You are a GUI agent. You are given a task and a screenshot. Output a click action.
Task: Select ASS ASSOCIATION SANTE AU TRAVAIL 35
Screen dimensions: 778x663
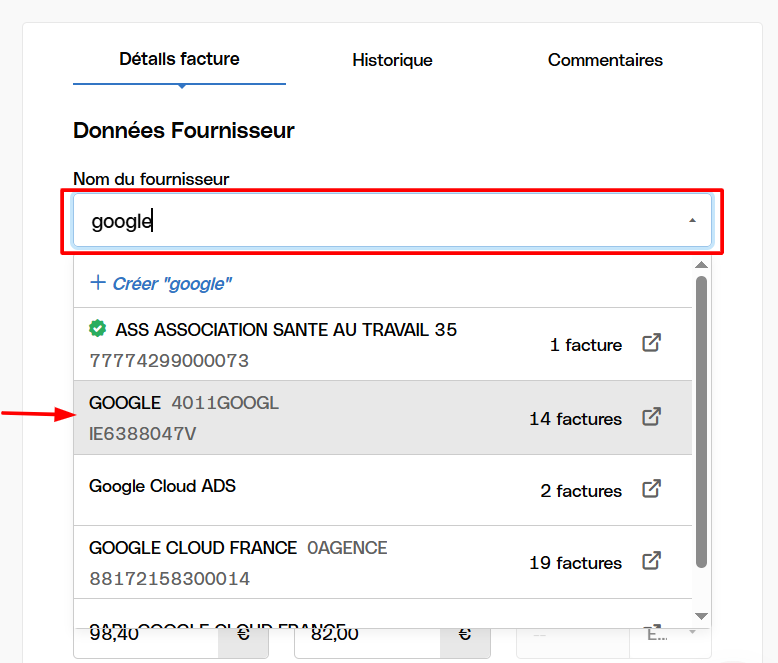383,344
